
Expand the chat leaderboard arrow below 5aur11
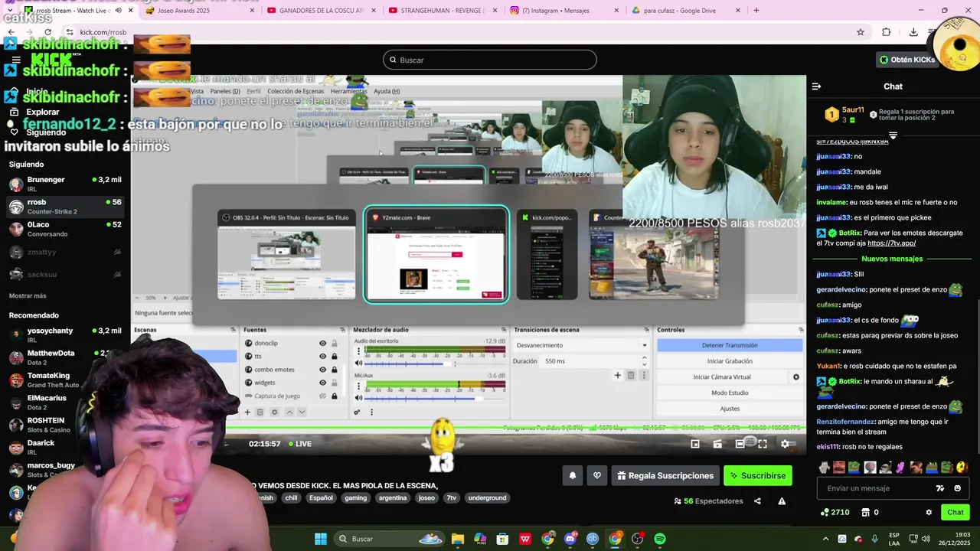[893, 135]
